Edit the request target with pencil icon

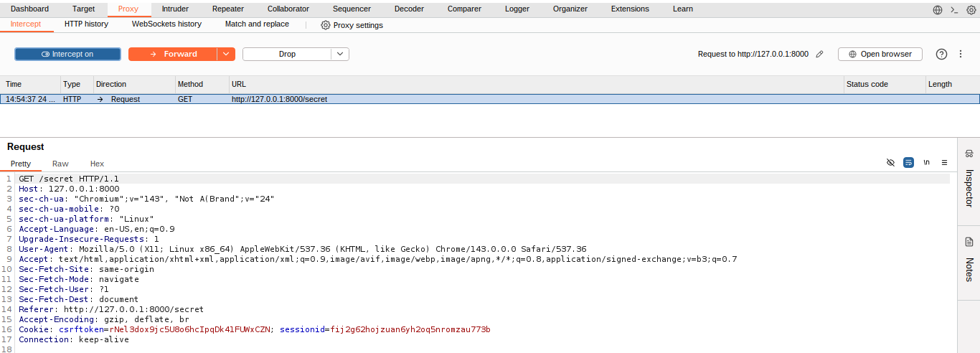coord(820,55)
